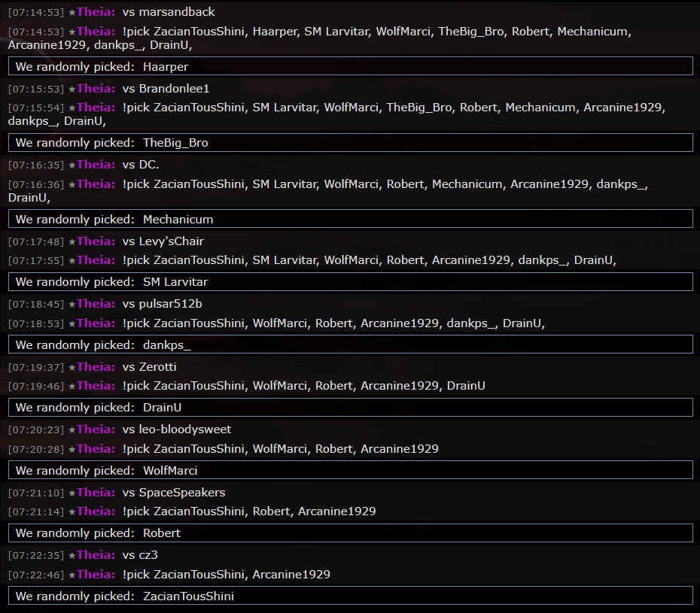Screen dimensions: 700x613
Task: Click the timestamp [07:22:46]
Action: (x=36, y=575)
